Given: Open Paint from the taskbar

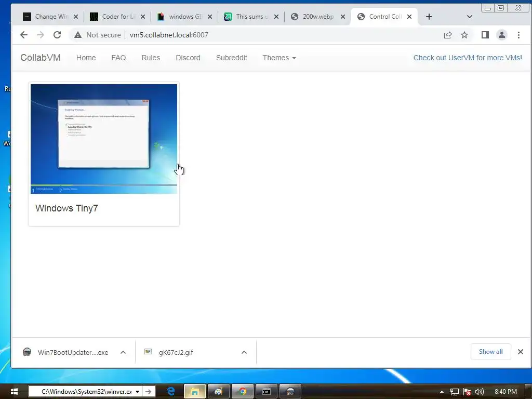Looking at the screenshot, I should [219, 392].
